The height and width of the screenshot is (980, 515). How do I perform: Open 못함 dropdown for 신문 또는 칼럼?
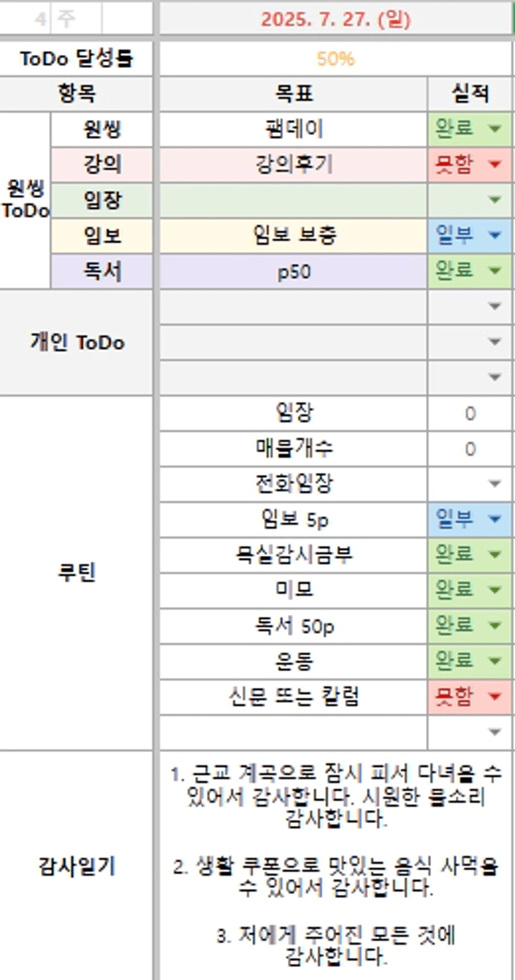(x=495, y=696)
